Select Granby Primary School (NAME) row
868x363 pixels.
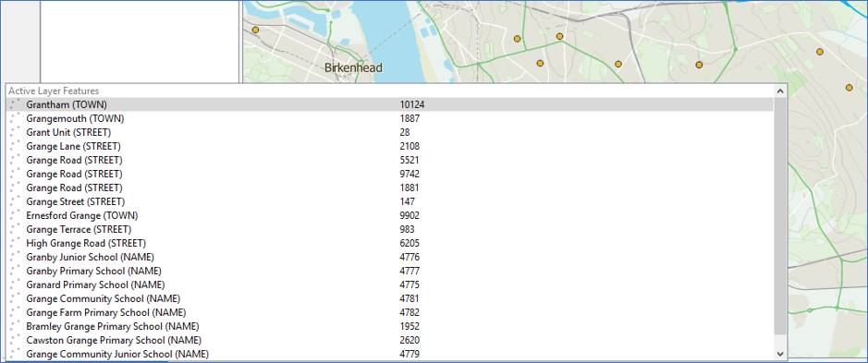(390, 271)
